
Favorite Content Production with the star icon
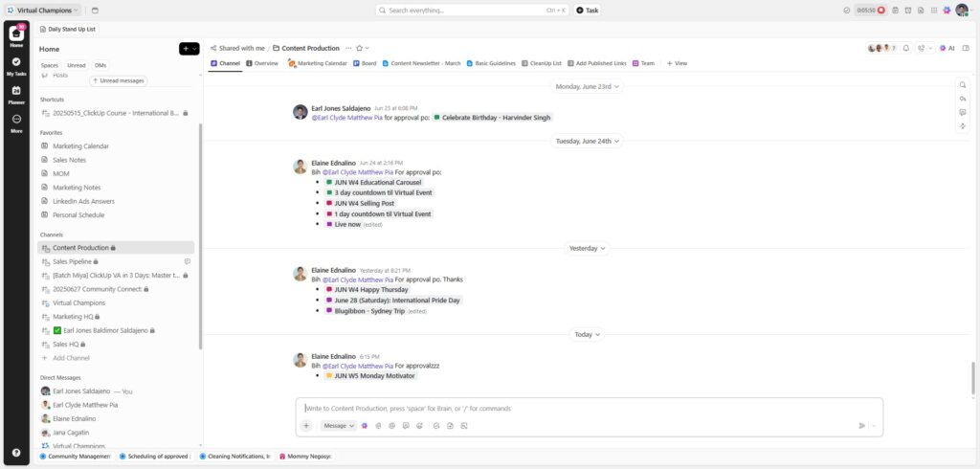(360, 48)
